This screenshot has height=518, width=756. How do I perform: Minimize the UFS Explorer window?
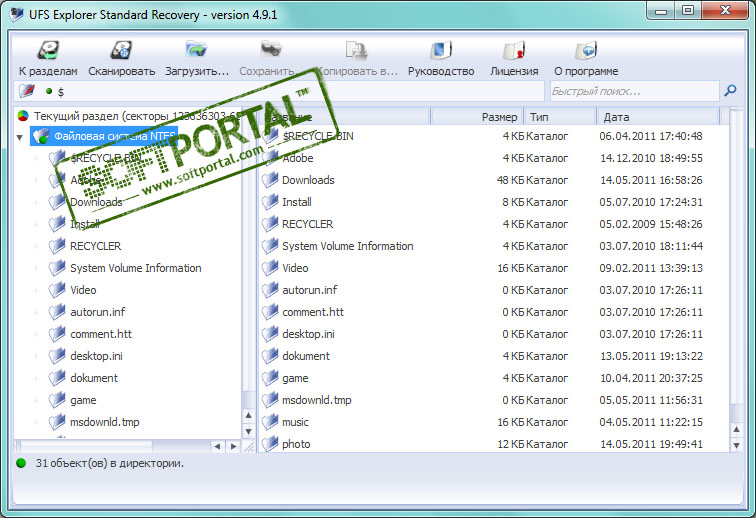(x=661, y=11)
